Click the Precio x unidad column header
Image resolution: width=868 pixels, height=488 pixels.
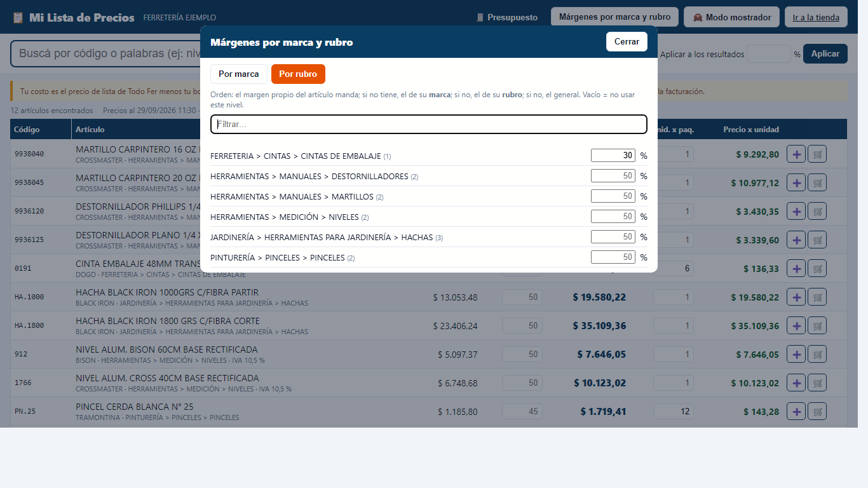click(751, 130)
